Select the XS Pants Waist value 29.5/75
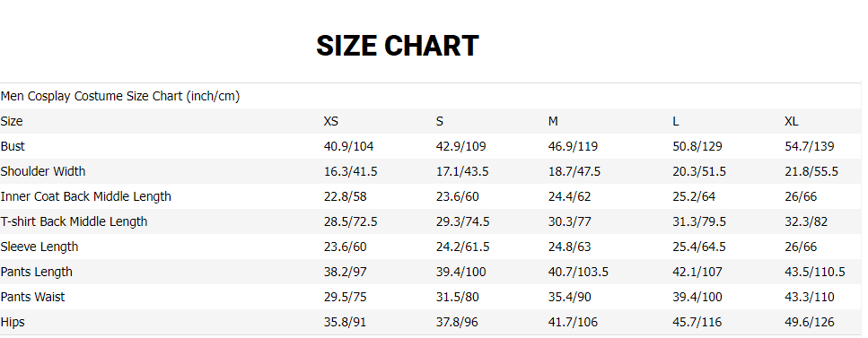 (x=346, y=297)
